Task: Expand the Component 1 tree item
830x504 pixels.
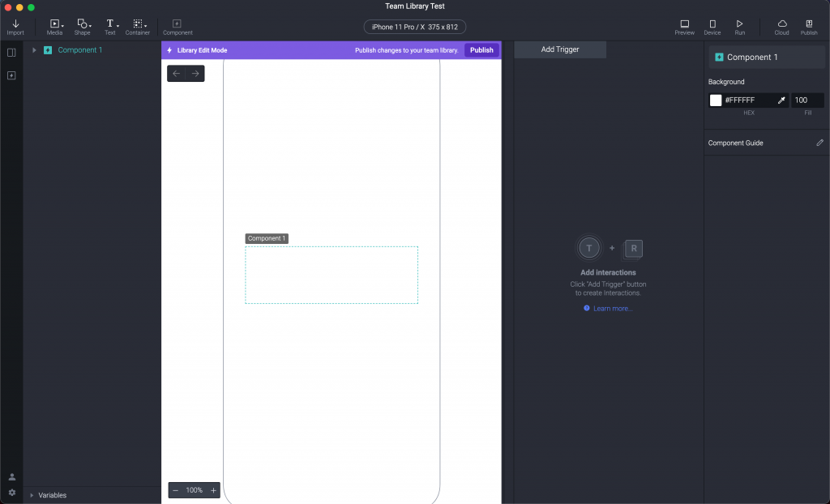Action: tap(34, 50)
